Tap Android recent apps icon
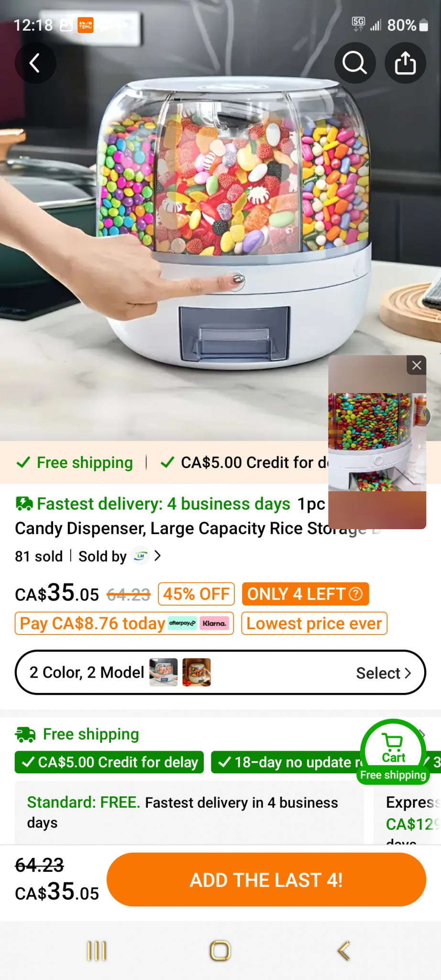 point(97,951)
